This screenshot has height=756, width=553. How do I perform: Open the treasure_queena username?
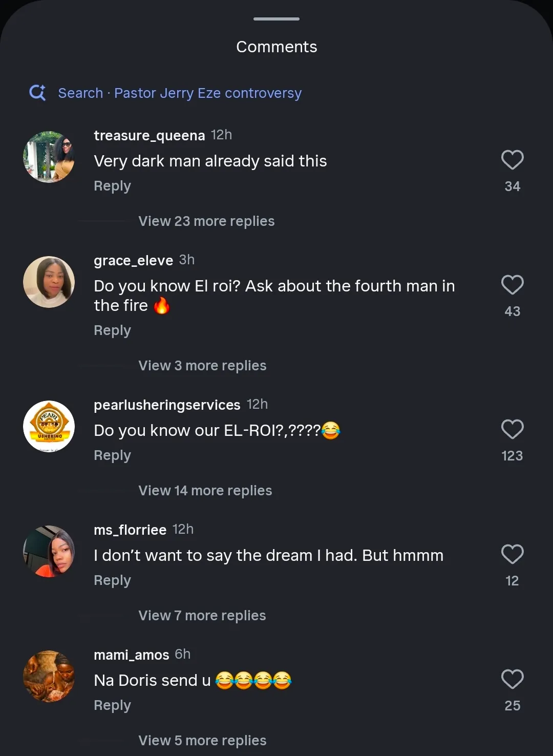point(149,136)
